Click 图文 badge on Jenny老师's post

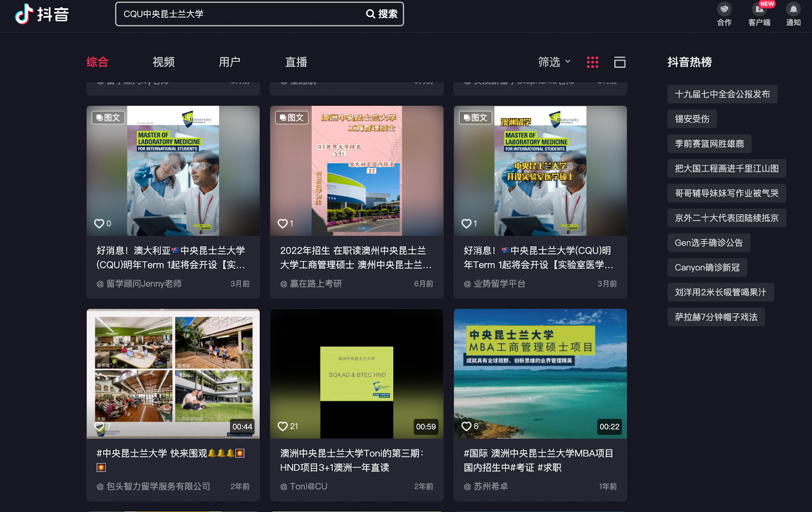(108, 118)
